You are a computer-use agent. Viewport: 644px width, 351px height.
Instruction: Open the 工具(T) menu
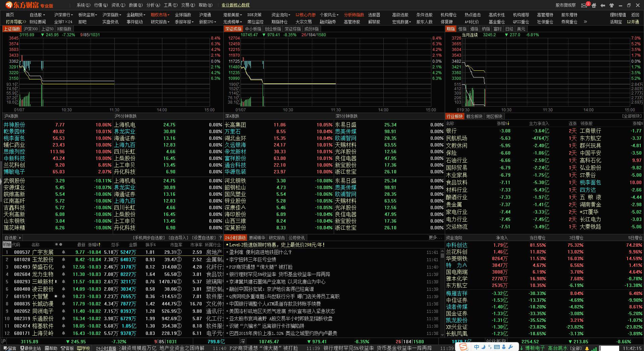click(x=171, y=5)
